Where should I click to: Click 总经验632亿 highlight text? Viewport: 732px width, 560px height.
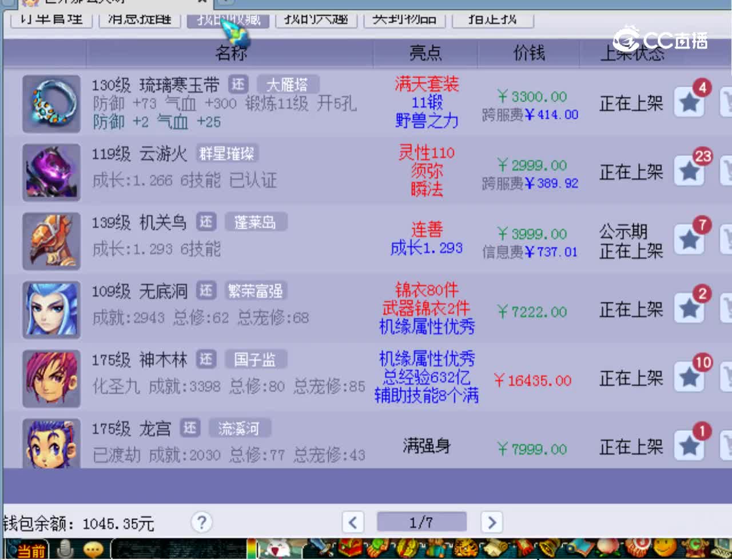(427, 377)
